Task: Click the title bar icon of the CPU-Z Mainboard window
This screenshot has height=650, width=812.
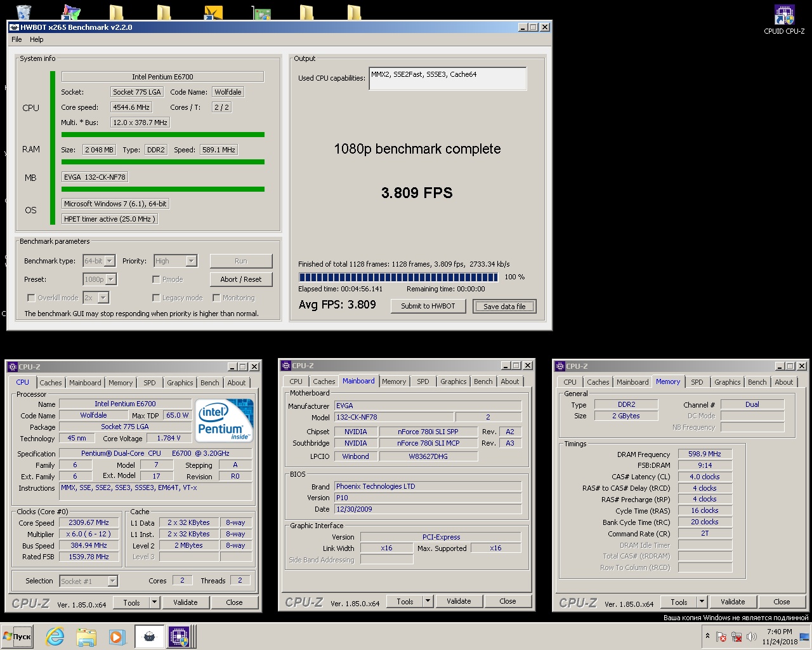Action: [x=285, y=366]
